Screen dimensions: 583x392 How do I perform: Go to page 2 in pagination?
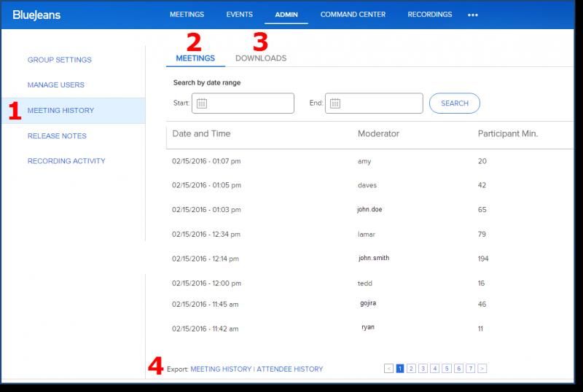click(x=411, y=369)
